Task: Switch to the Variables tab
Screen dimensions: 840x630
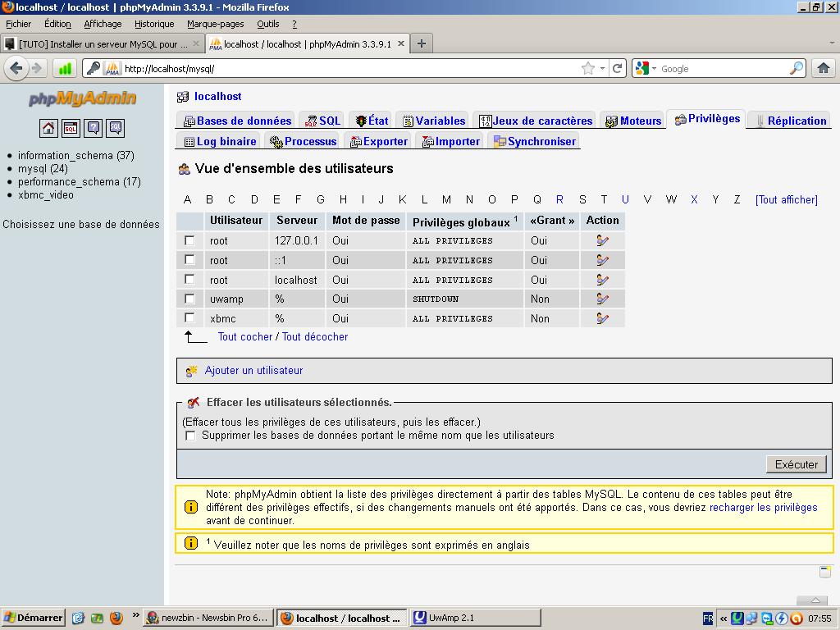Action: tap(434, 121)
